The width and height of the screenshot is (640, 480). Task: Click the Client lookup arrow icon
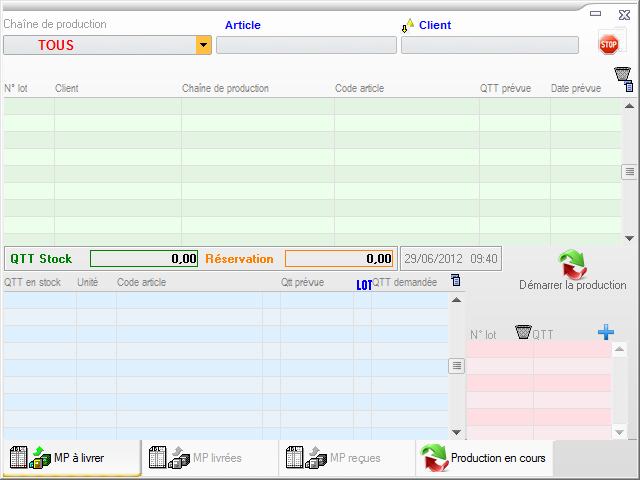tap(408, 25)
